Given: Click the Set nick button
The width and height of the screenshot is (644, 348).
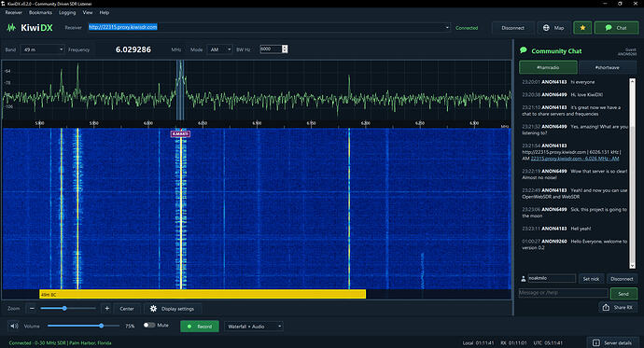Looking at the screenshot, I should pyautogui.click(x=591, y=279).
